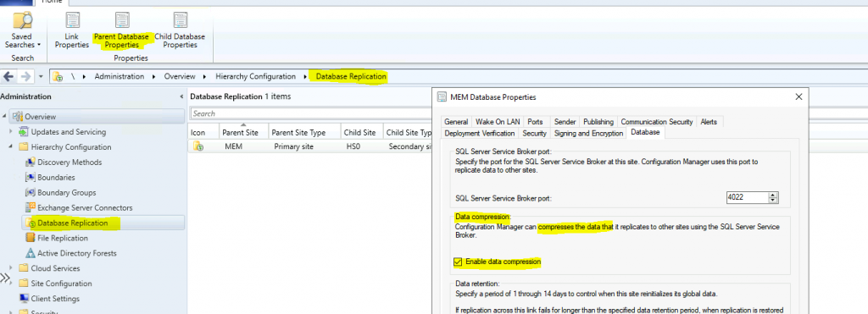Switch to the Security tab

pos(534,133)
